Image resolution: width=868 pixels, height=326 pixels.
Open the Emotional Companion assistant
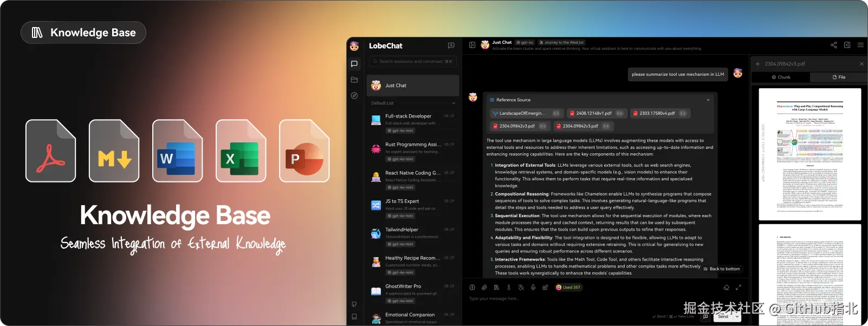[413, 318]
